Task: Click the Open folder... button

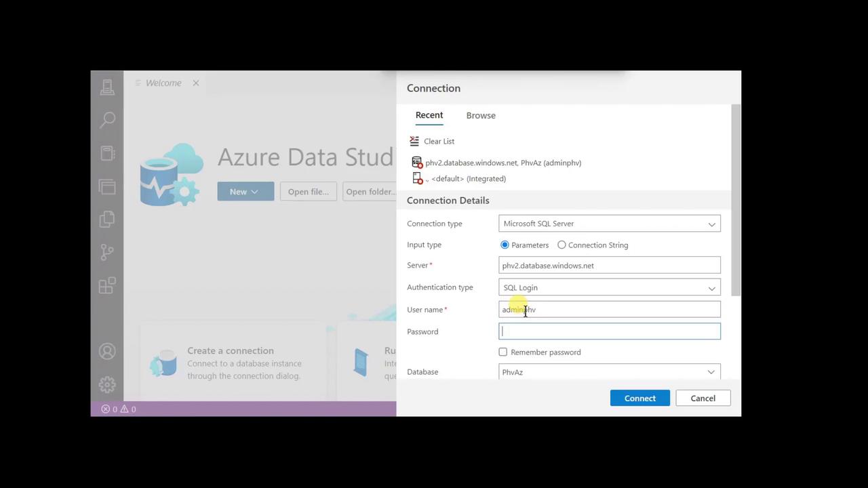Action: (370, 191)
